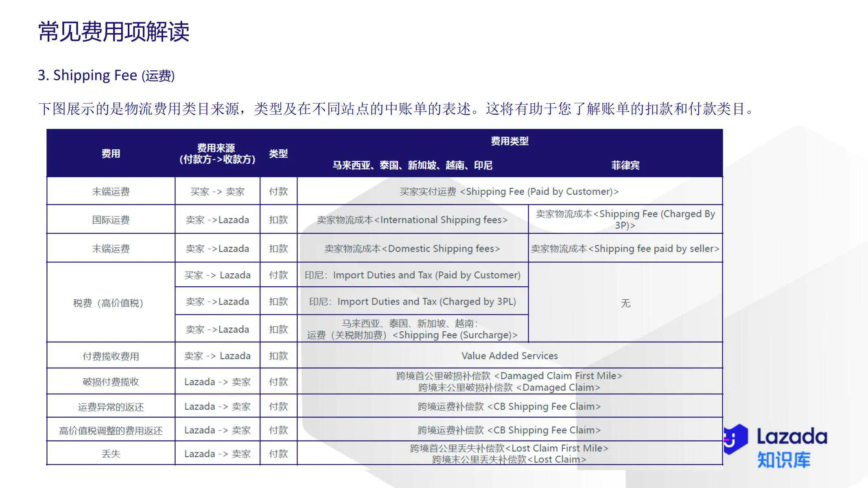Select the 税费（高价值税）row label

pyautogui.click(x=110, y=302)
